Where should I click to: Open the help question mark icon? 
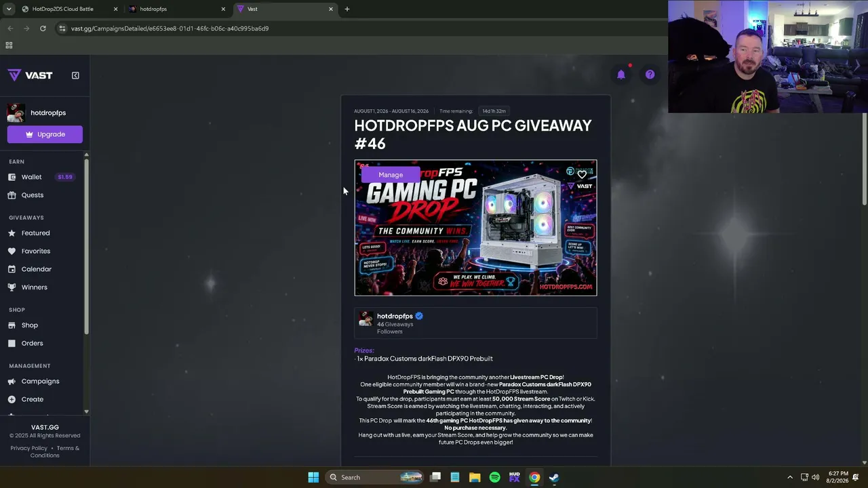(x=650, y=75)
